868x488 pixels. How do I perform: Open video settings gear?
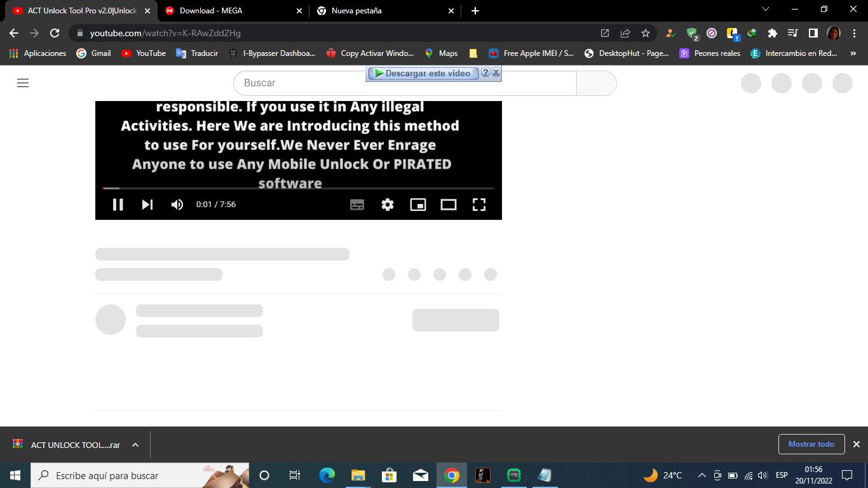388,205
